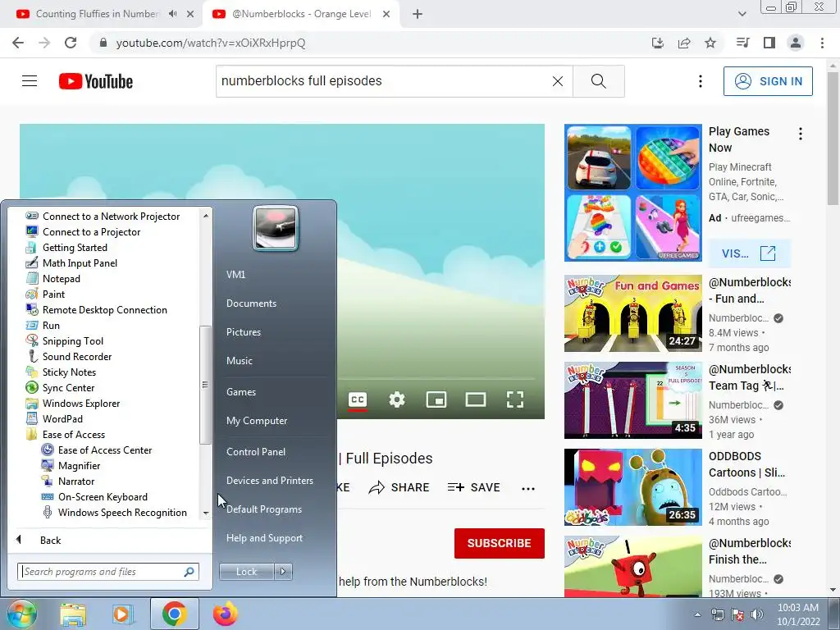Go to the YouTube home logo
Screen dimensions: 840x630
[x=96, y=81]
